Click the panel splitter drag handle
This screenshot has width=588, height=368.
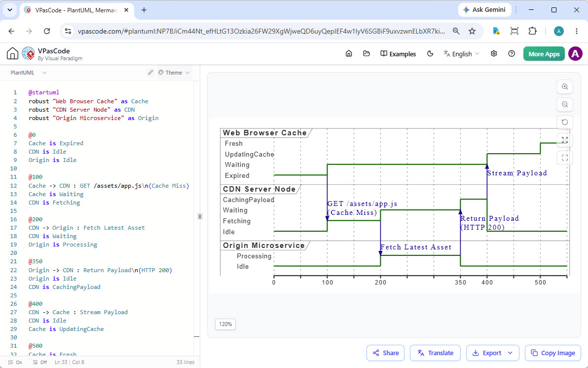pos(200,216)
